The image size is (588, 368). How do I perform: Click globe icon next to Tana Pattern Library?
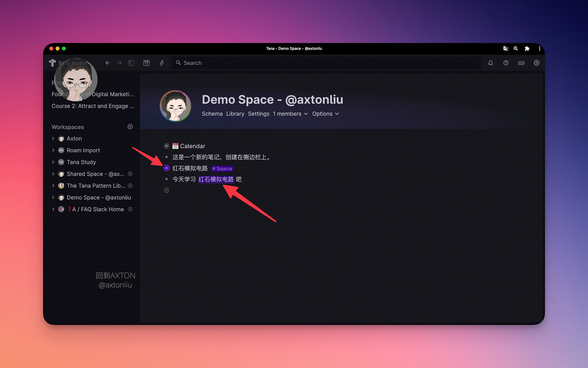click(130, 186)
